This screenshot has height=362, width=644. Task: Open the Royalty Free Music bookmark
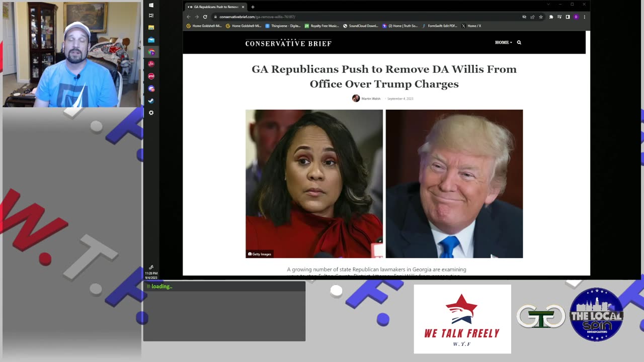(322, 26)
